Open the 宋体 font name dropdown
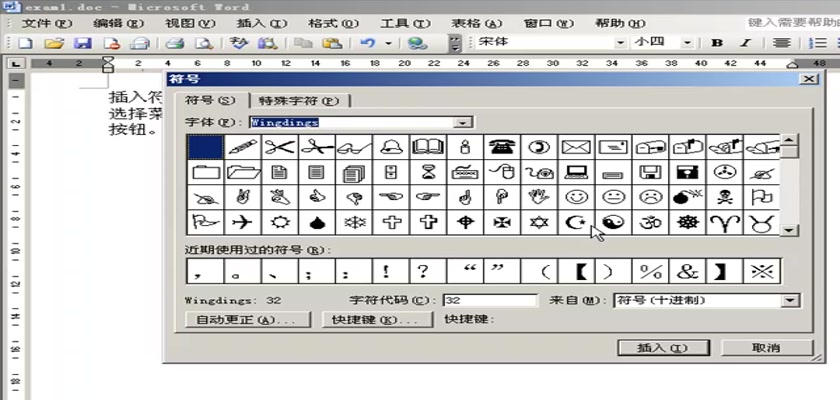The width and height of the screenshot is (840, 400). tap(620, 43)
